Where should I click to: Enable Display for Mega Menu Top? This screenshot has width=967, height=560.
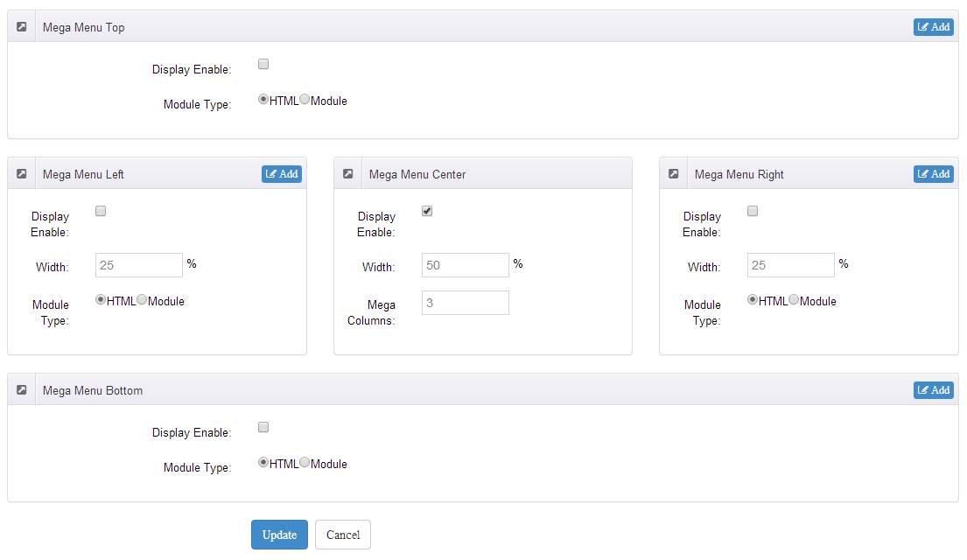point(263,64)
